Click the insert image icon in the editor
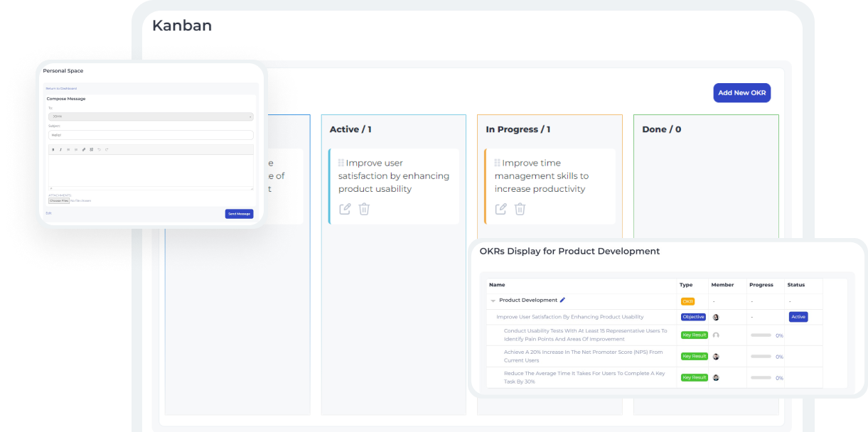This screenshot has height=432, width=868. [x=91, y=149]
